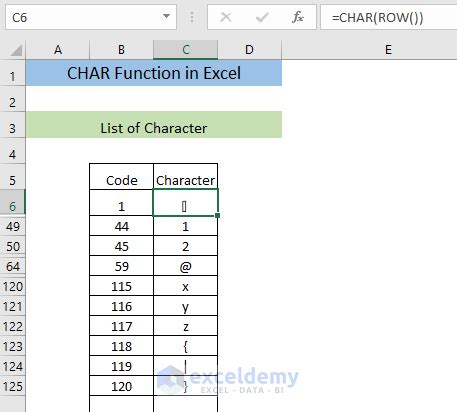The image size is (457, 412).
Task: Click the Select All corner triangle
Action: 16,50
